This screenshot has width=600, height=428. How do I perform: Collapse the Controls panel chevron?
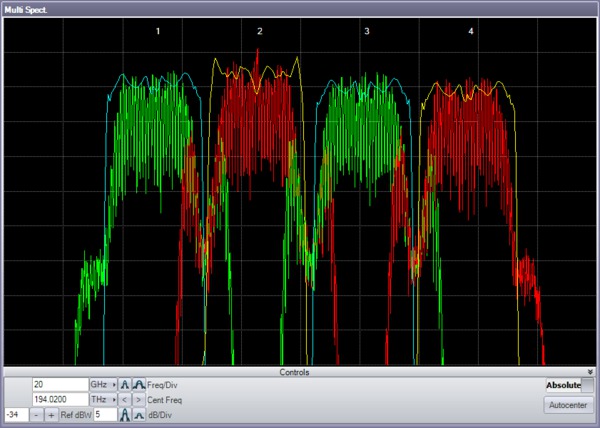590,372
